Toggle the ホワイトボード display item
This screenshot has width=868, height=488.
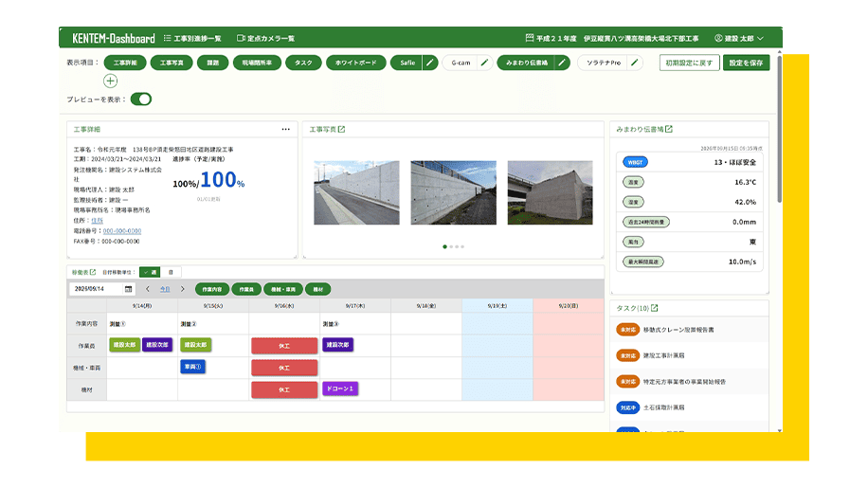click(355, 63)
